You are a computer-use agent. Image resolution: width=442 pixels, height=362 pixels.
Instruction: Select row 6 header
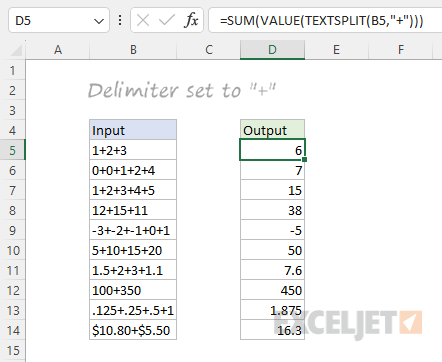(13, 170)
